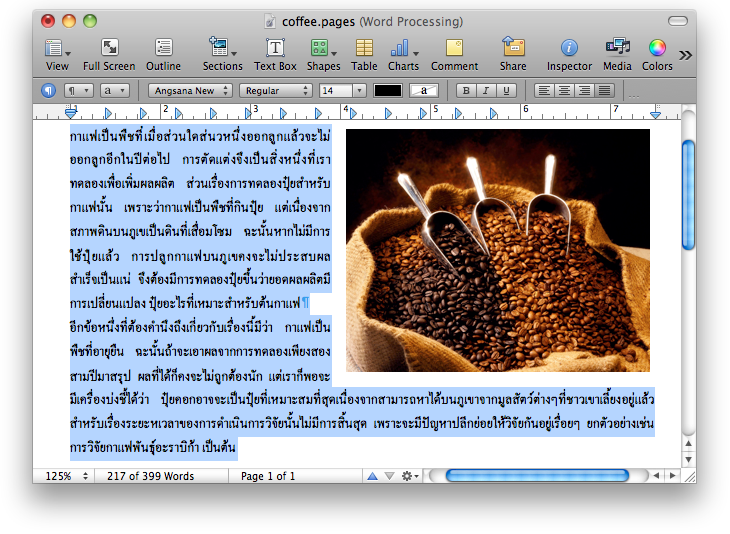Viewport: 730px width, 534px height.
Task: Open the Angsana New font menu
Action: [190, 90]
